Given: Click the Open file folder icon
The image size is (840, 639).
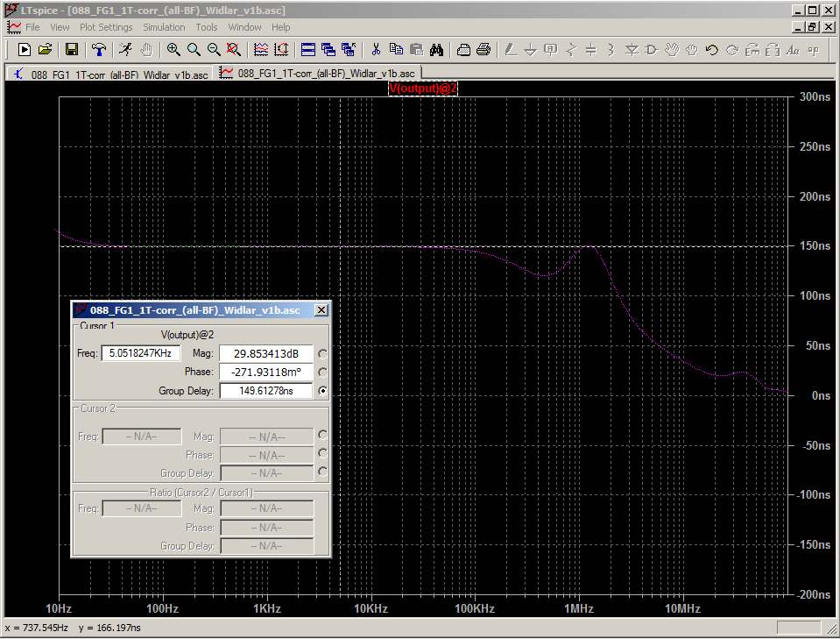Looking at the screenshot, I should tap(45, 49).
